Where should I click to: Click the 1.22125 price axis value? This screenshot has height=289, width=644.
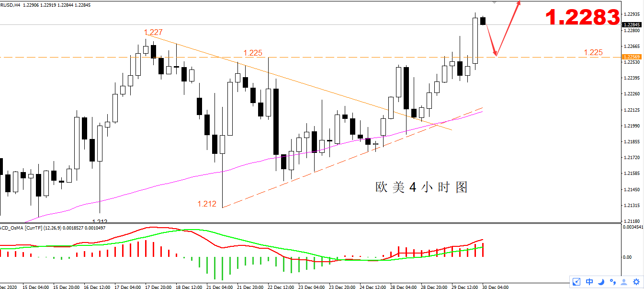pyautogui.click(x=633, y=110)
